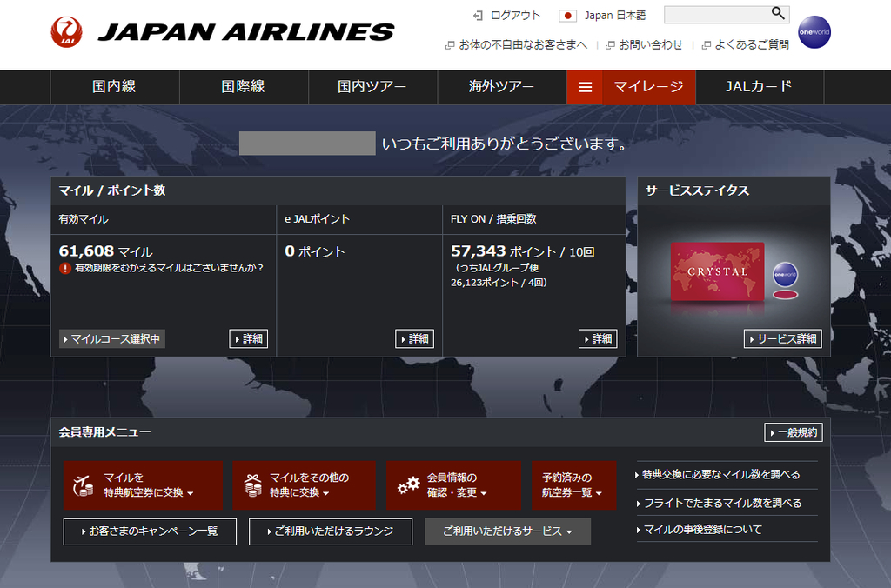Click the gears icon for 会員情報
This screenshot has height=588, width=891.
(408, 485)
